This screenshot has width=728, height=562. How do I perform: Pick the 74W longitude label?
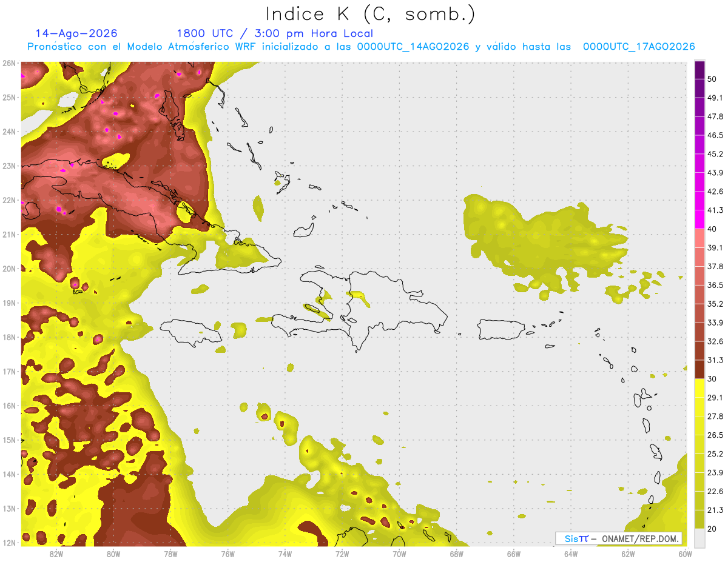[x=285, y=554]
